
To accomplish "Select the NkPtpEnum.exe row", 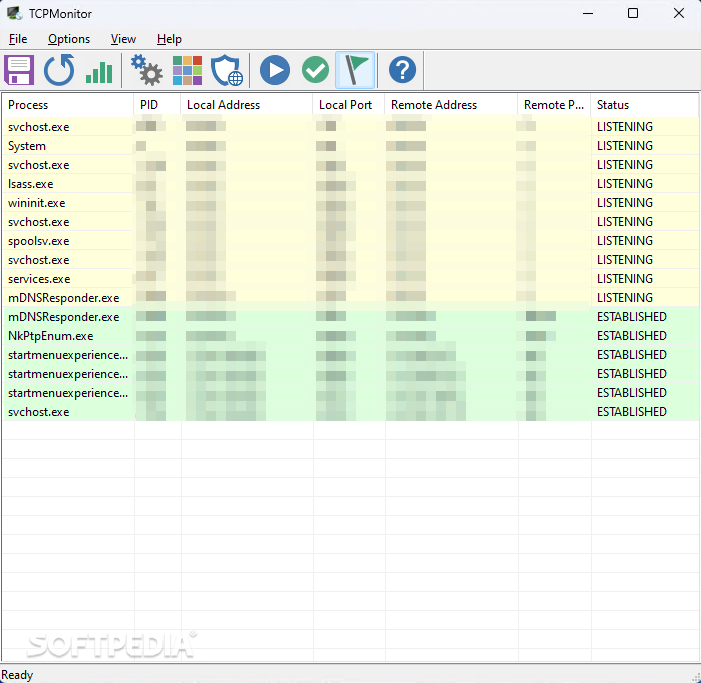I will click(x=351, y=336).
